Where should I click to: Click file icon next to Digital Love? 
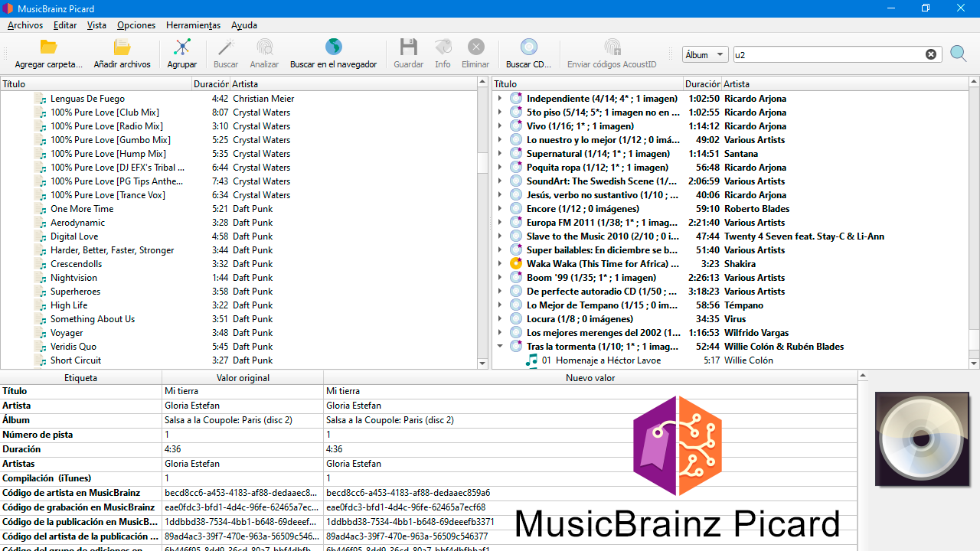point(42,236)
